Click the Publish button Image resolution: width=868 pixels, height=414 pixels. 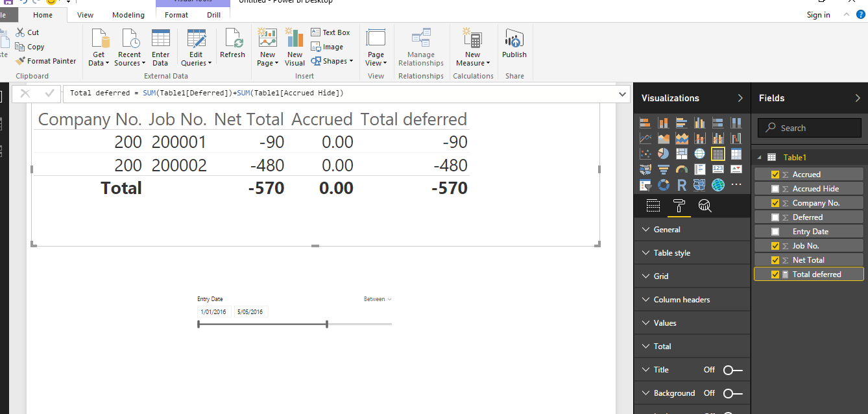514,43
